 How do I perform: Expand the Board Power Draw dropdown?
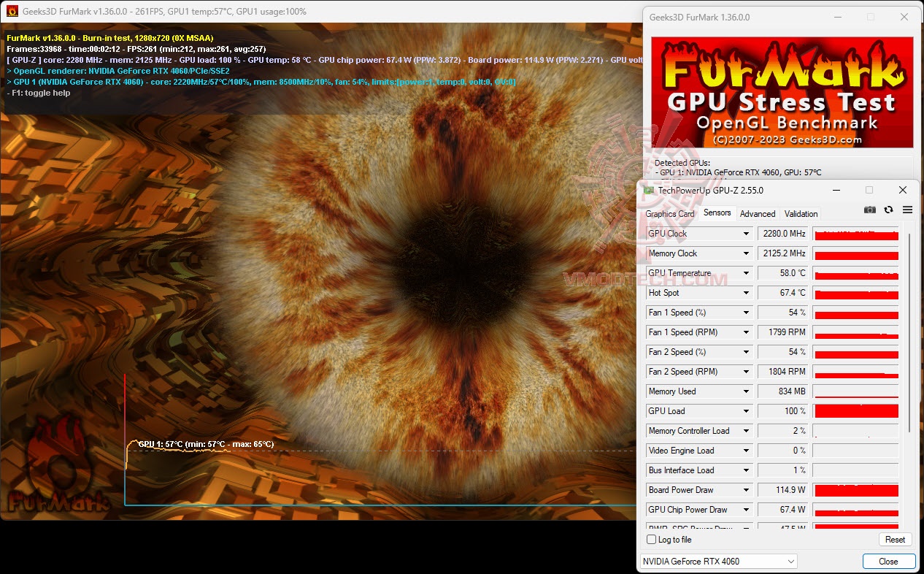[x=746, y=490]
